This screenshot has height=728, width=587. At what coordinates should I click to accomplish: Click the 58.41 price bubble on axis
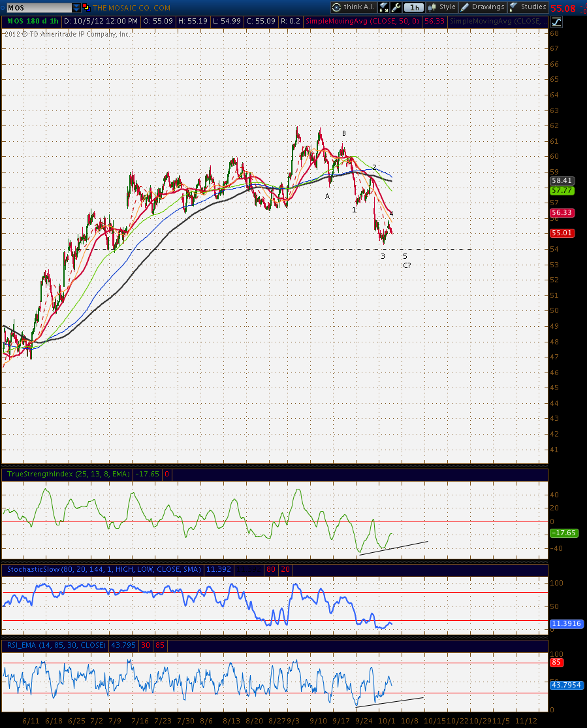tap(562, 180)
